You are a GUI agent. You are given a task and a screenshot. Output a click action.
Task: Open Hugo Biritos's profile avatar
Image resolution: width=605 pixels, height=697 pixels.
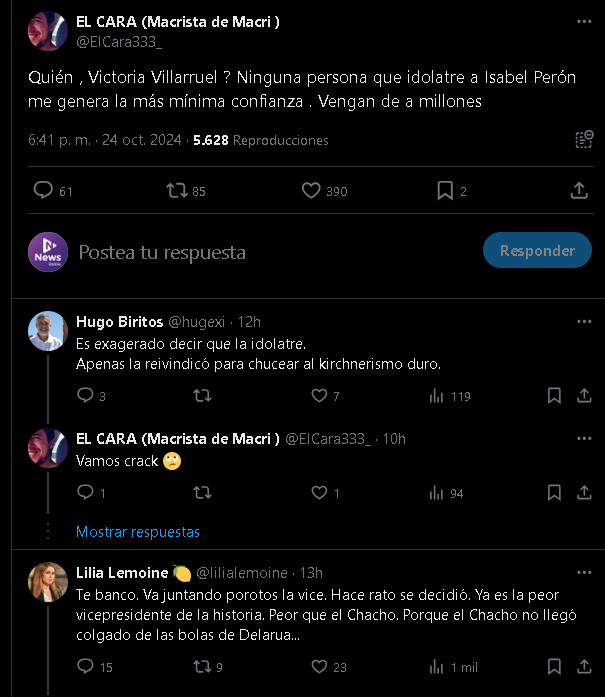pos(47,331)
